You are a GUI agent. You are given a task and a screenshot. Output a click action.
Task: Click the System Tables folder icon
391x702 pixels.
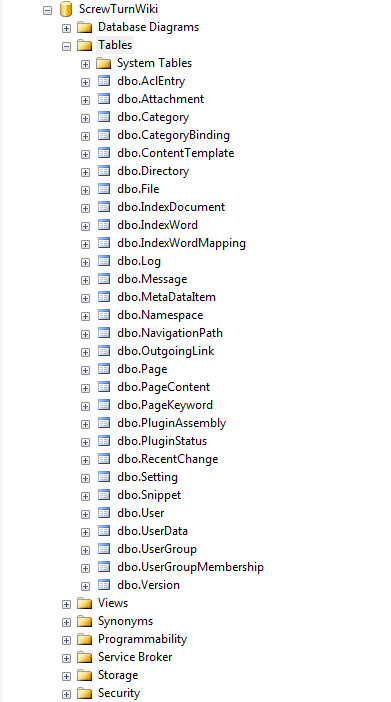coord(103,64)
